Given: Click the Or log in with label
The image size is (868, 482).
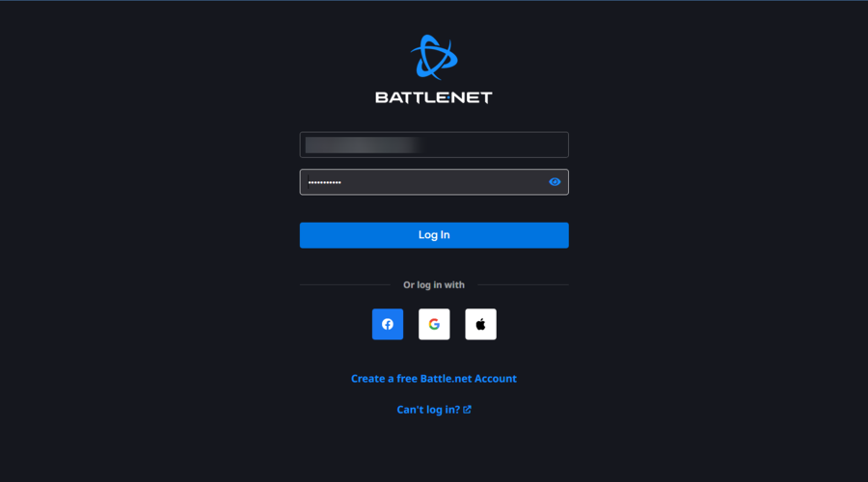Looking at the screenshot, I should 434,285.
